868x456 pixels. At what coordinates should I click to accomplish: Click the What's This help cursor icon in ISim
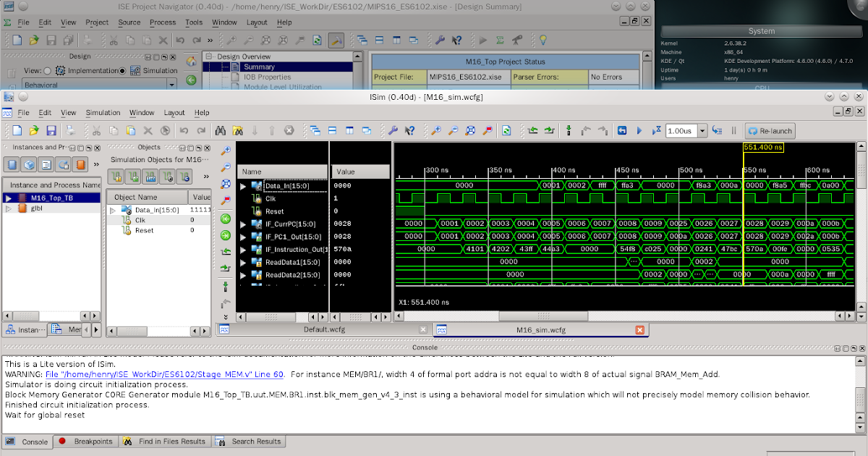tap(410, 131)
